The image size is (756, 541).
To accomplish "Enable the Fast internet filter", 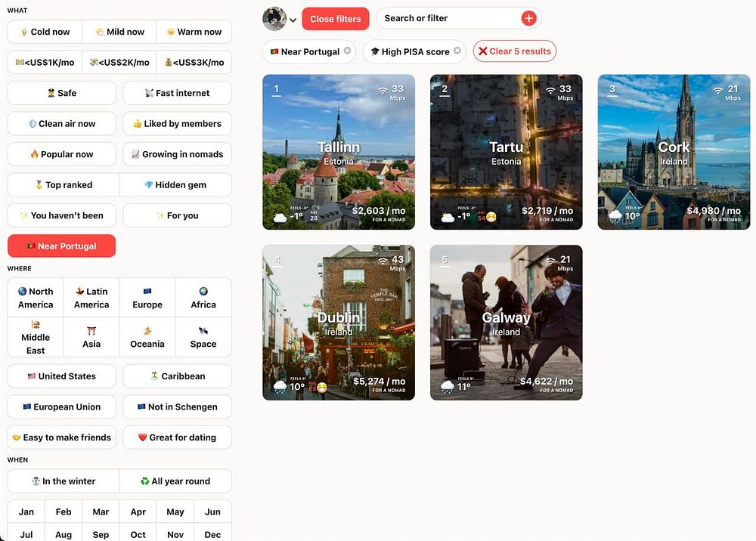I will pyautogui.click(x=177, y=93).
